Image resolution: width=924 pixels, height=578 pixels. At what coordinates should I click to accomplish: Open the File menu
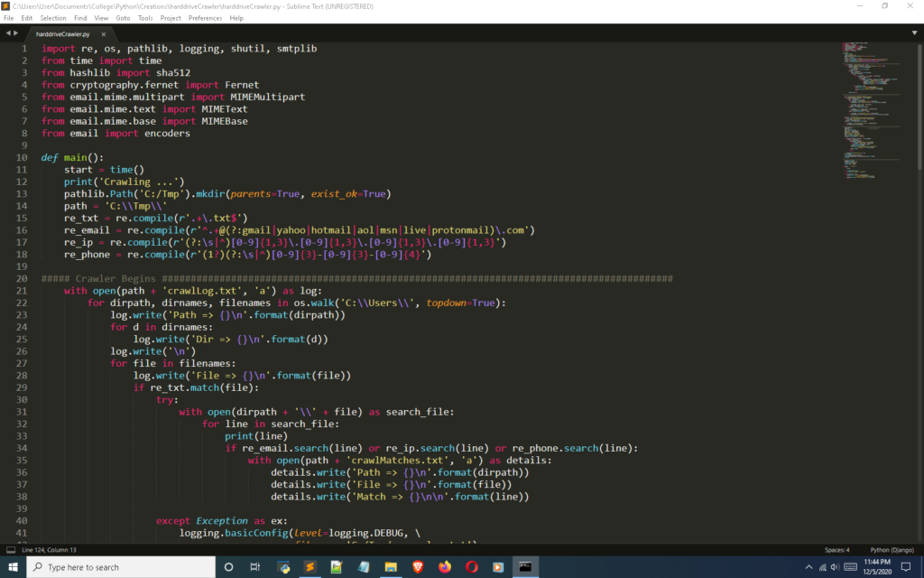coord(8,18)
